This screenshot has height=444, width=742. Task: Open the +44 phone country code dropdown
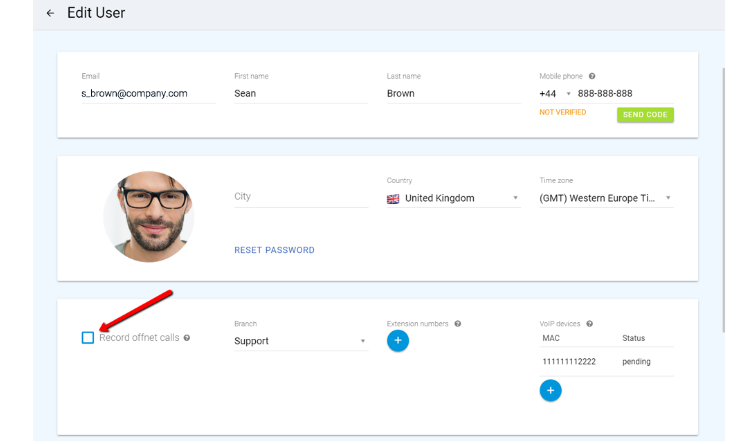pos(554,94)
